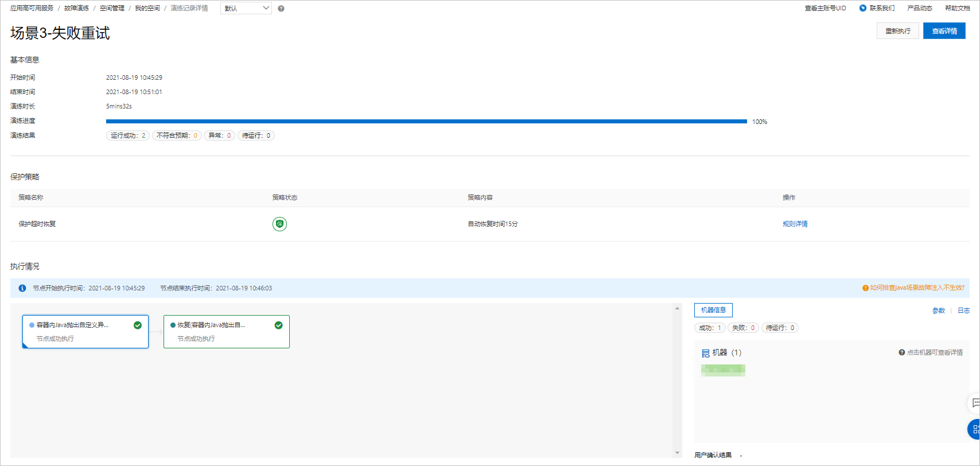Click the 演练进度 progress bar
This screenshot has width=980, height=466.
tap(426, 121)
